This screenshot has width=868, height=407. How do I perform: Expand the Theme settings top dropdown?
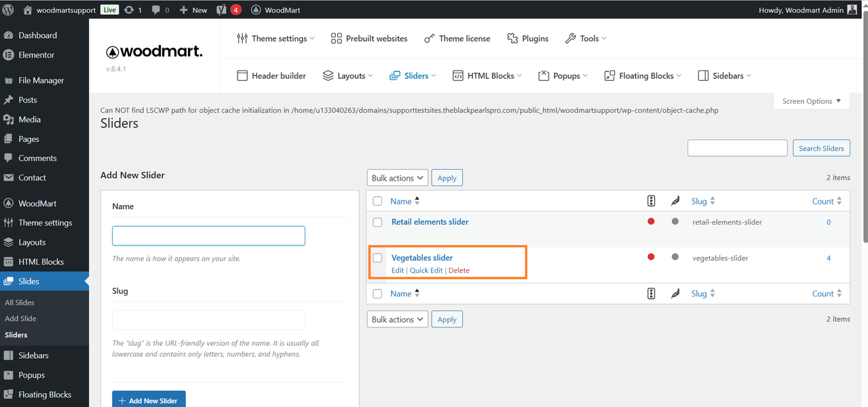point(276,39)
